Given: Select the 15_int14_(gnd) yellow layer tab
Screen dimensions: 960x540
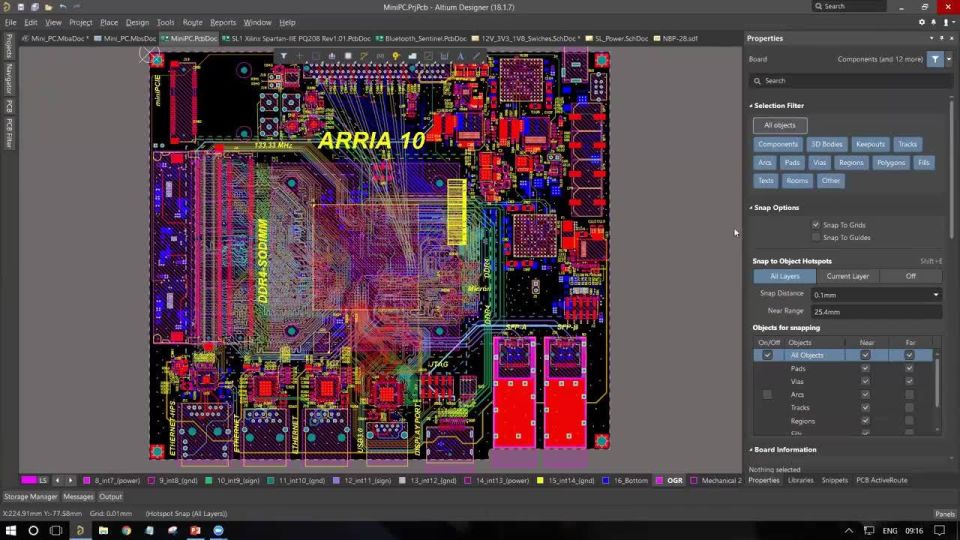Looking at the screenshot, I should tap(565, 481).
